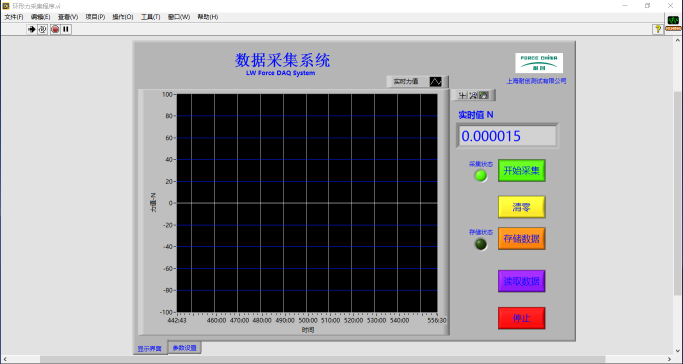Click the red Abort Execution icon
The height and width of the screenshot is (364, 683).
(x=55, y=29)
